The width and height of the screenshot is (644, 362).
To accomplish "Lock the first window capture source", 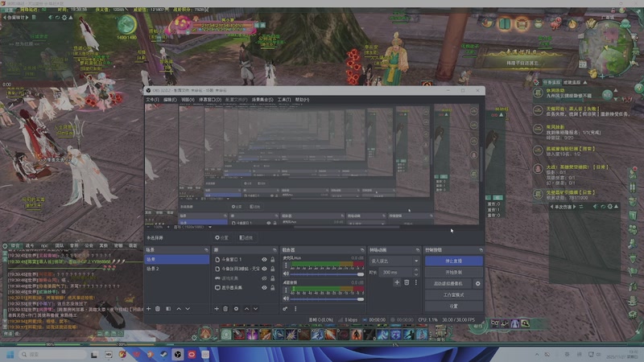I will click(272, 259).
